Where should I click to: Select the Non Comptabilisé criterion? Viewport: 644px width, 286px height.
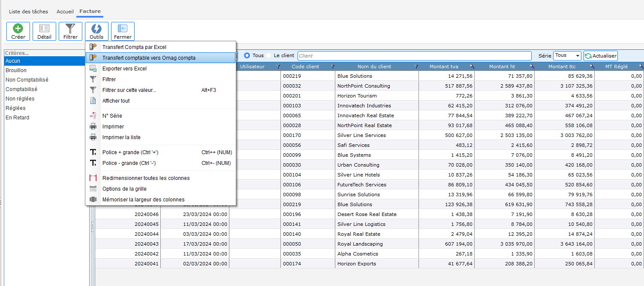27,80
